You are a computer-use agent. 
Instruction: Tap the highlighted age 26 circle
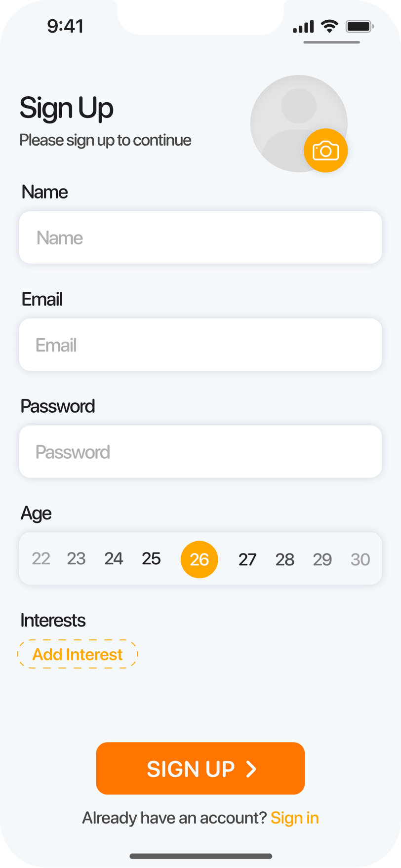[200, 559]
